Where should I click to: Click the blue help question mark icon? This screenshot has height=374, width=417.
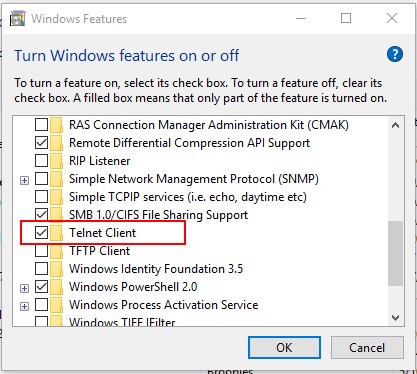[395, 54]
